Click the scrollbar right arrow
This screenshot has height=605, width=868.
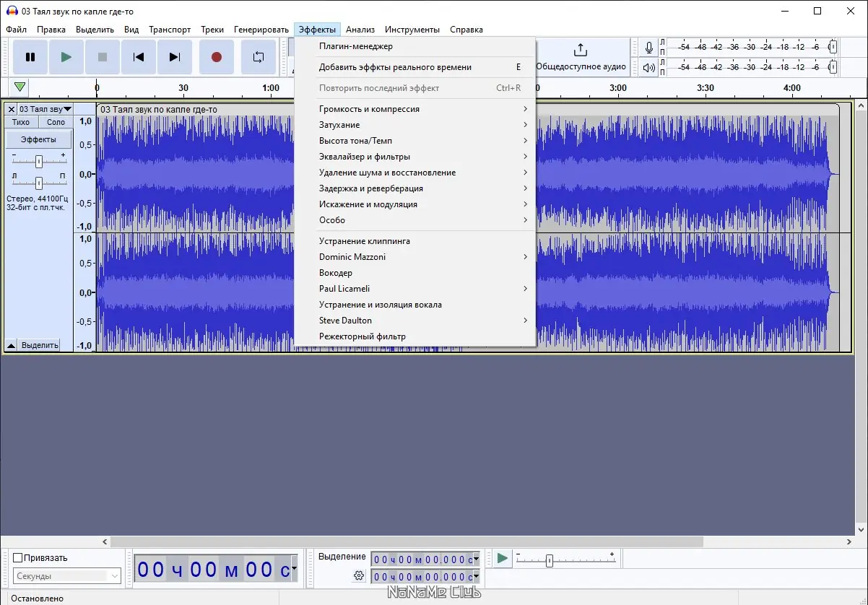pos(849,541)
